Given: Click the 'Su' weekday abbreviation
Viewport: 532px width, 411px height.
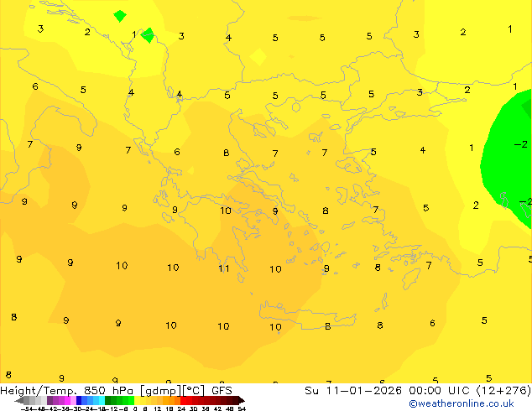Looking at the screenshot, I should pyautogui.click(x=311, y=390).
